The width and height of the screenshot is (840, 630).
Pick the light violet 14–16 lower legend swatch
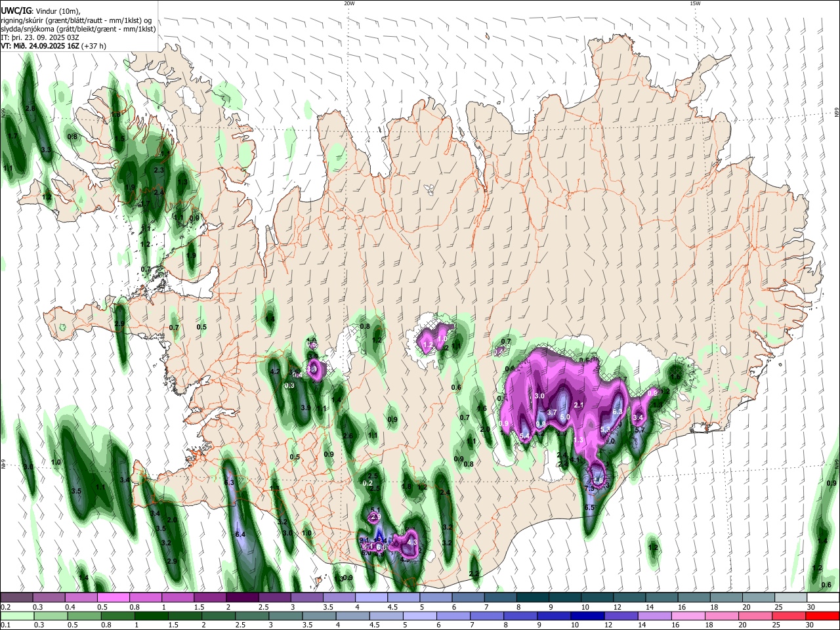pos(654,616)
